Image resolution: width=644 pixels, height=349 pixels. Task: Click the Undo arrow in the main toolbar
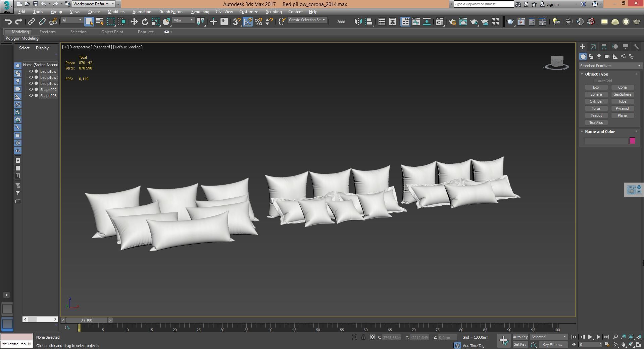pyautogui.click(x=8, y=22)
